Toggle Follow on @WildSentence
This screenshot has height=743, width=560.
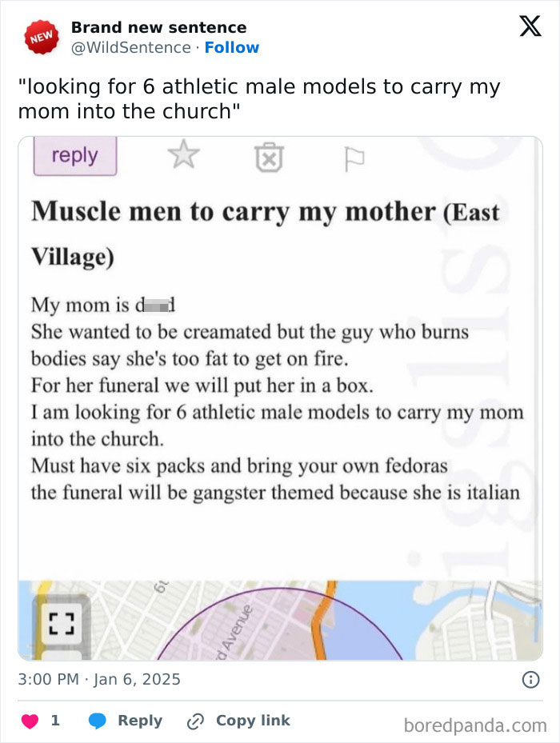[x=232, y=47]
